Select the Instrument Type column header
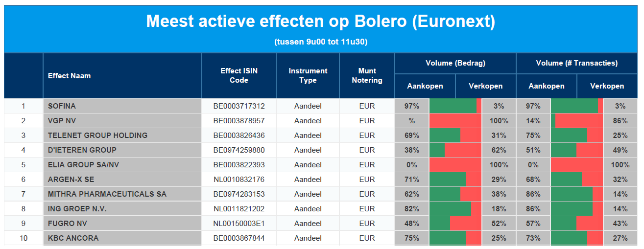 308,76
